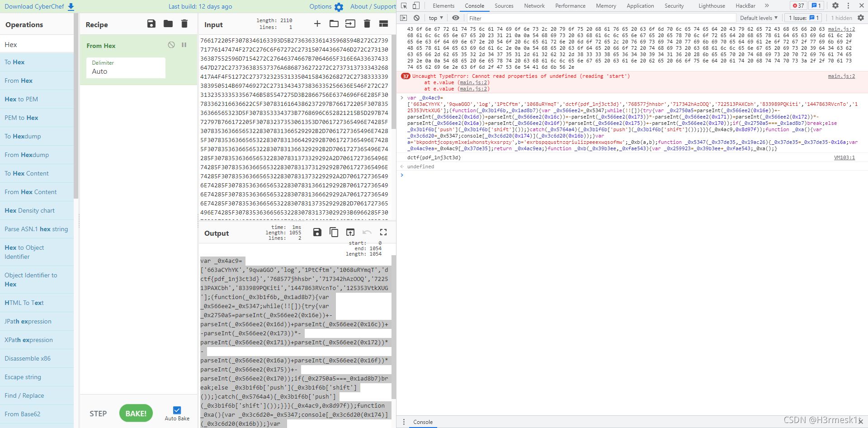Reset the pane layout
The height and width of the screenshot is (428, 868).
click(383, 24)
